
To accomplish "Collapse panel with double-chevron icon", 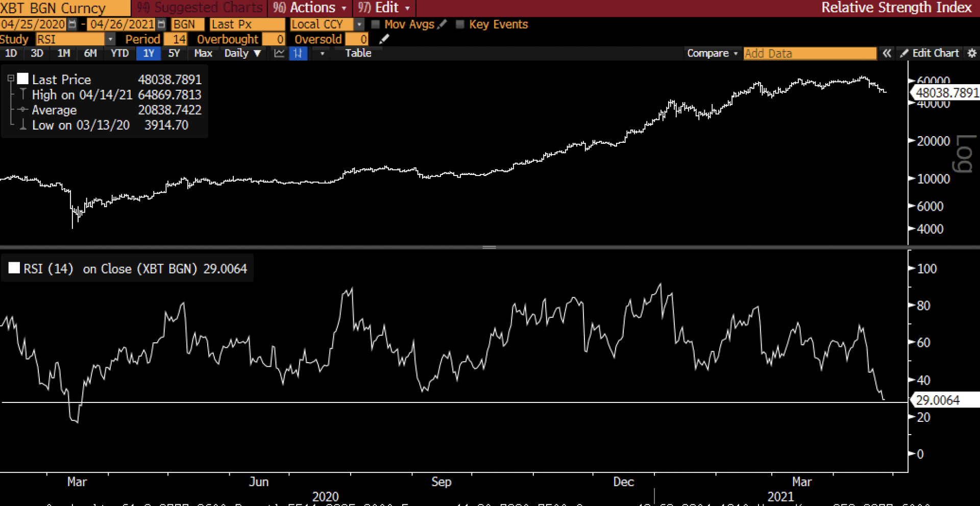I will click(x=887, y=53).
